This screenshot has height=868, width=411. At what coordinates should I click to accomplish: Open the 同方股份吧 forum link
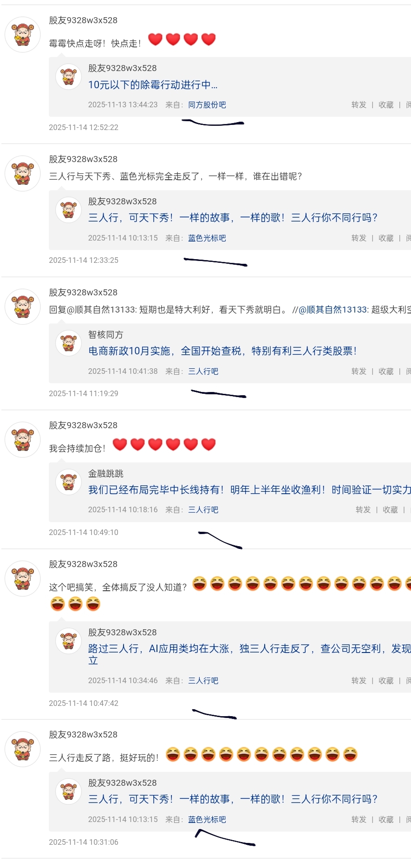tap(207, 105)
